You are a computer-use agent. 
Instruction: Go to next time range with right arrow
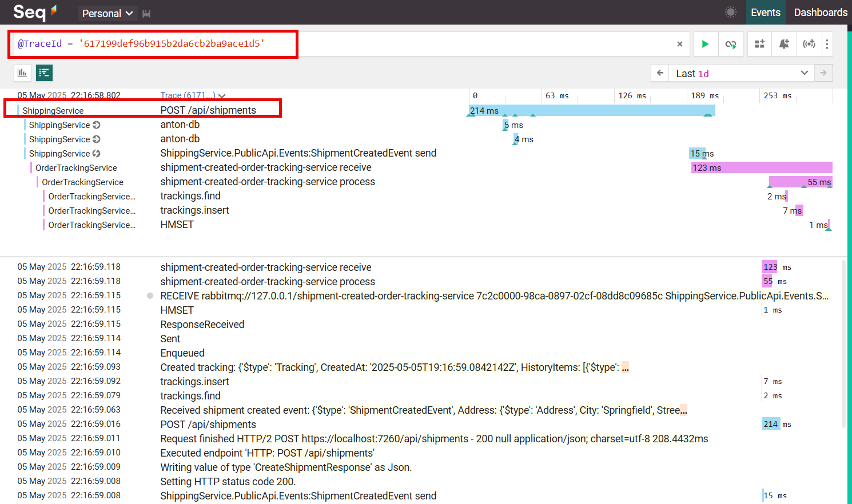click(823, 73)
